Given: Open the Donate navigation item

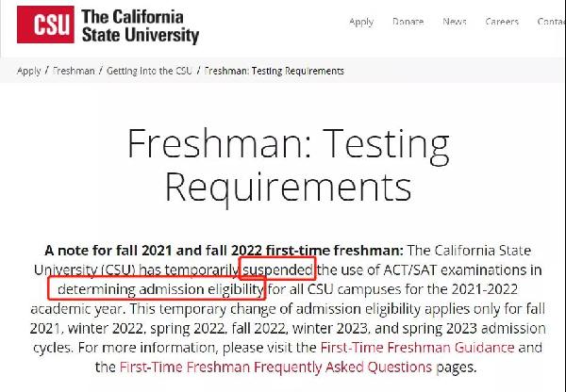Looking at the screenshot, I should [x=408, y=22].
